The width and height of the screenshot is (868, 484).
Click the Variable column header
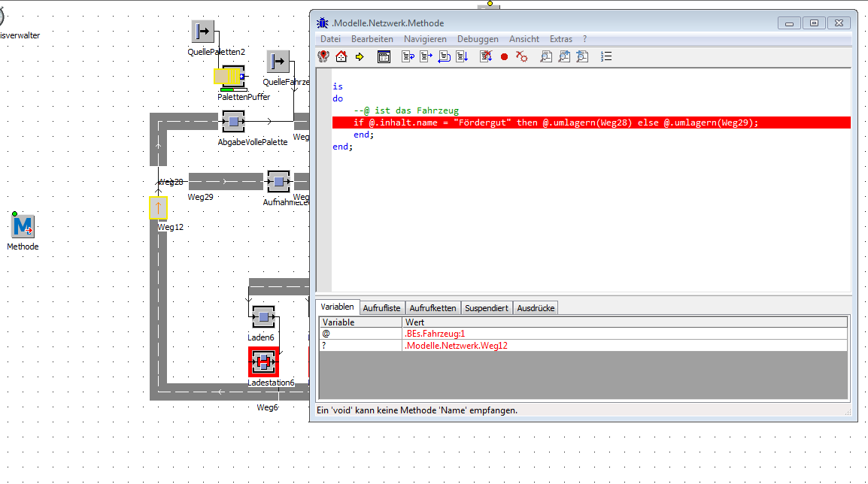point(360,322)
